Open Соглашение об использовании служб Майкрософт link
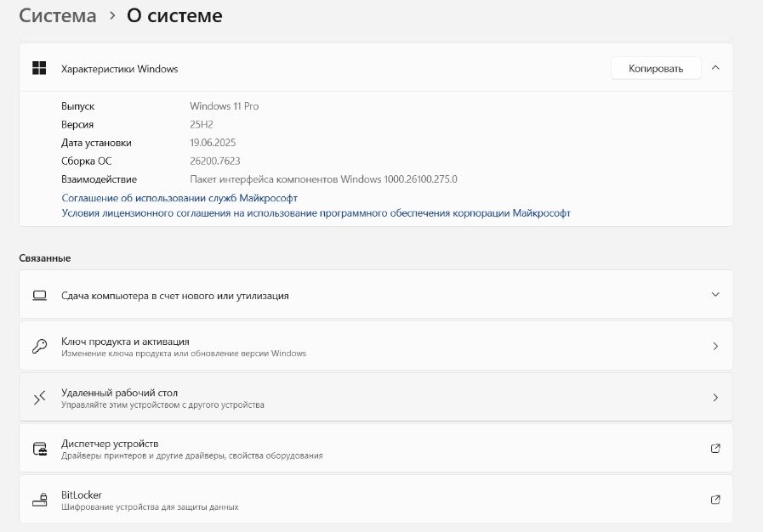Viewport: 763px width, 532px height. 179,197
